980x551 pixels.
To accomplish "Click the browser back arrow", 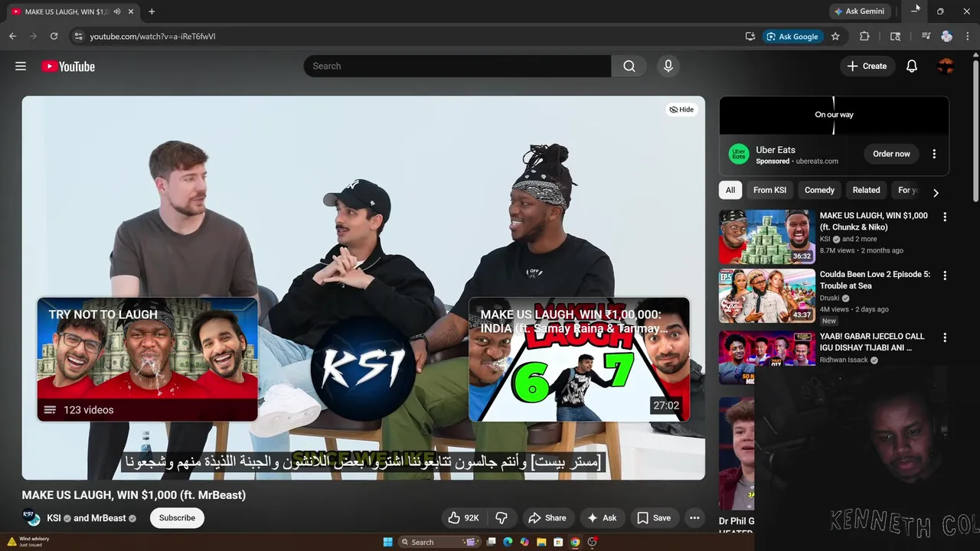I will click(x=12, y=36).
